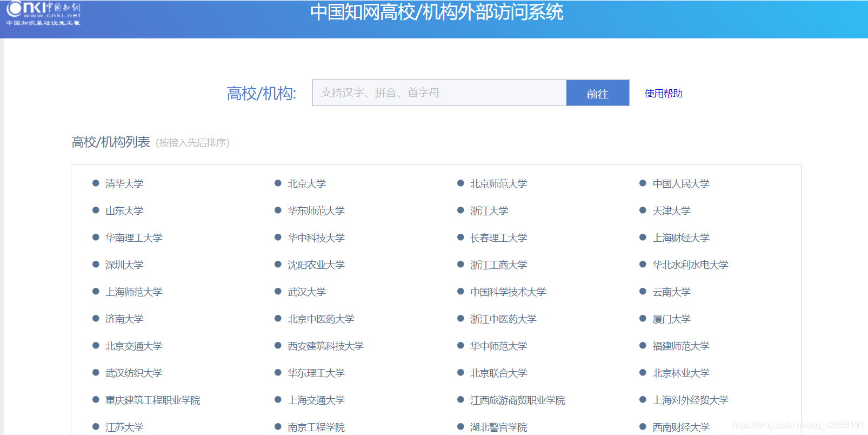Viewport: 868px width, 435px height.
Task: Click 浙江工商大学 in the list
Action: (x=499, y=265)
